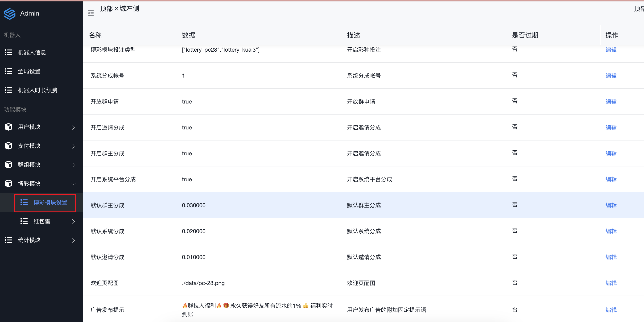Expand the 红包雷 submenu arrow
The width and height of the screenshot is (644, 322).
[73, 221]
